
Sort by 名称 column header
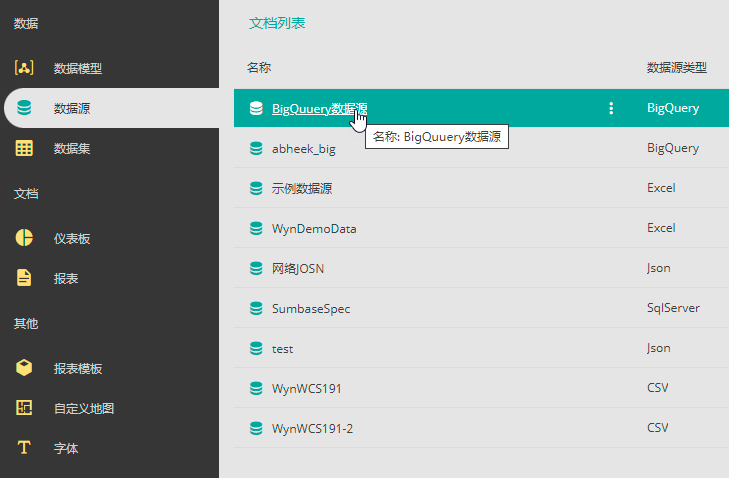(259, 68)
